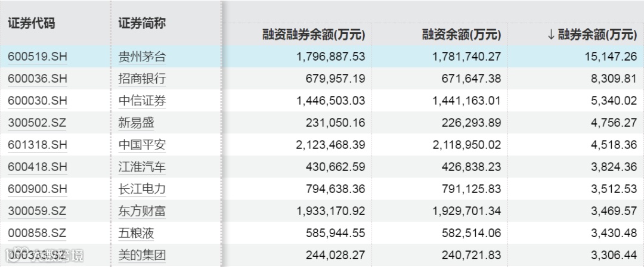Viewport: 644px width, 267px height.
Task: Open the 贵州茅台 stock name link
Action: coord(142,57)
